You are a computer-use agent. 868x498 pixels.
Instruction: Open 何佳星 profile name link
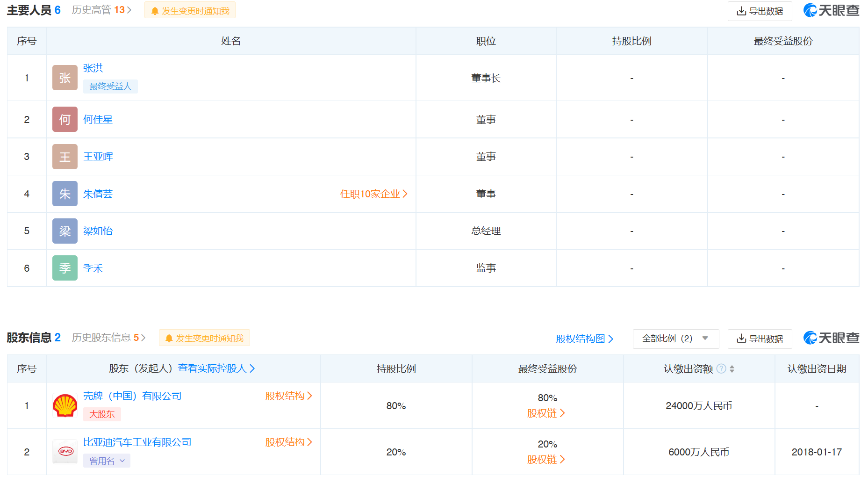pos(98,119)
